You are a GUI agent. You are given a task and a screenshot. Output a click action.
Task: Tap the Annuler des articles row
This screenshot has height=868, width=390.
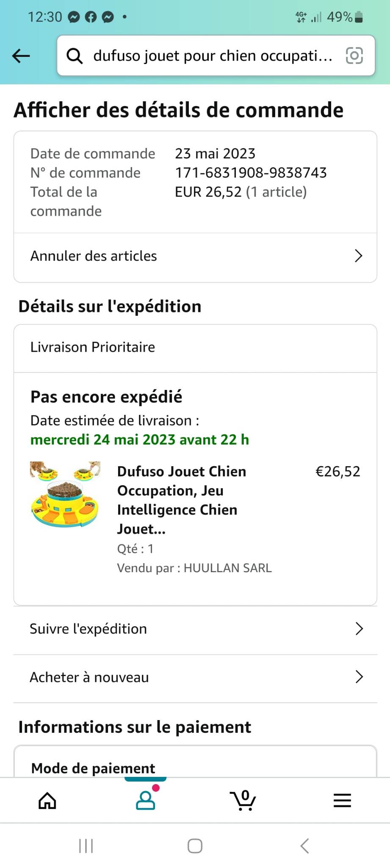click(94, 256)
